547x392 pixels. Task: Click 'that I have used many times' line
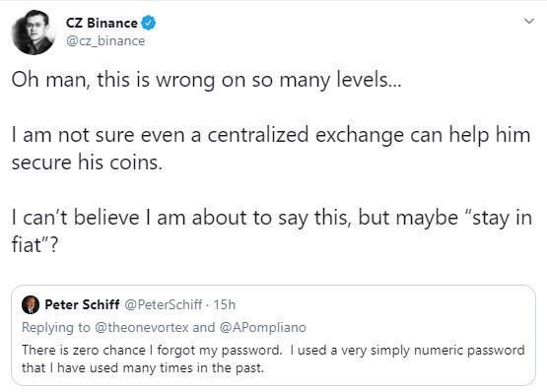click(143, 368)
